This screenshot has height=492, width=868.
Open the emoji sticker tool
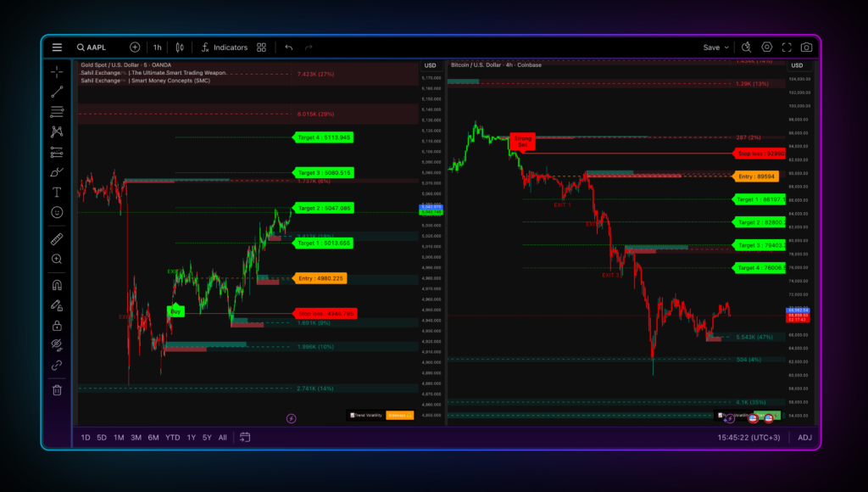(x=57, y=212)
